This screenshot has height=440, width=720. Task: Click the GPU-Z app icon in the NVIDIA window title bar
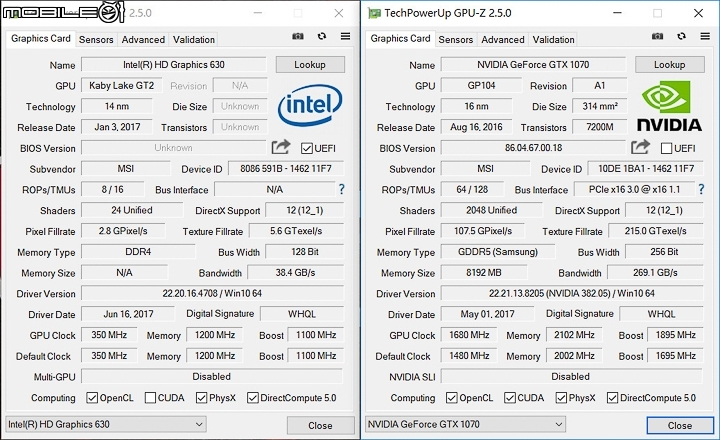(x=374, y=13)
